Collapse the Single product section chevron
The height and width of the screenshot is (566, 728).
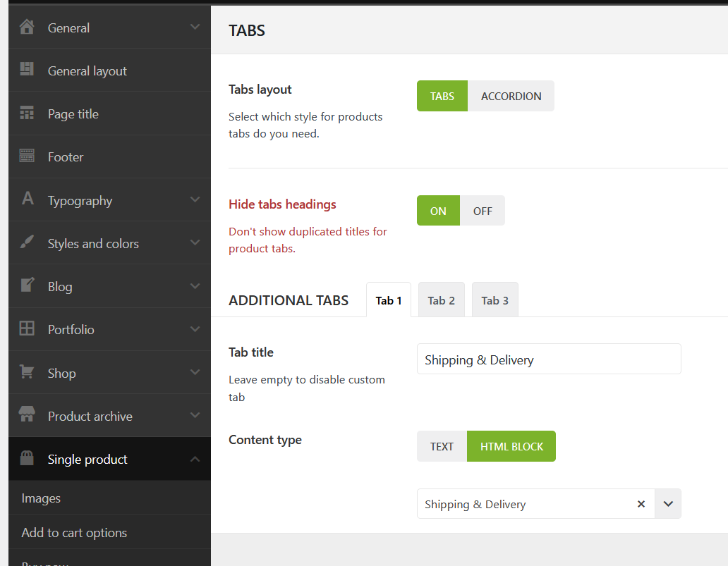pos(195,459)
